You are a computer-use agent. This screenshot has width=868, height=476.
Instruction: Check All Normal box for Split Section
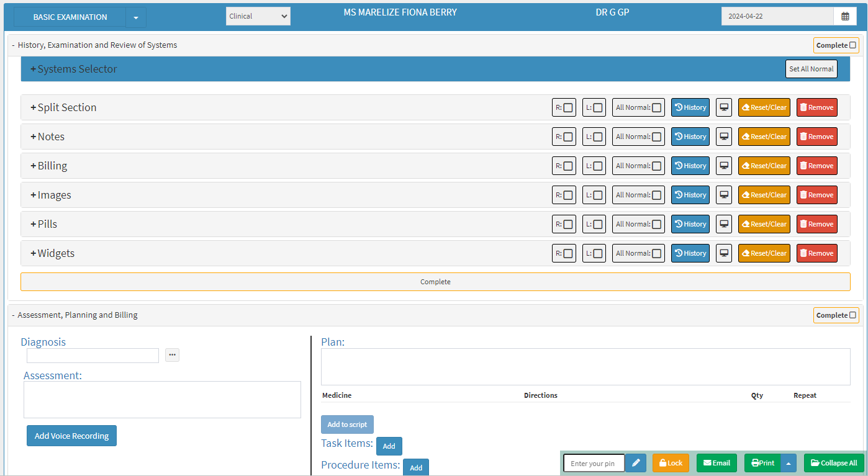click(656, 108)
